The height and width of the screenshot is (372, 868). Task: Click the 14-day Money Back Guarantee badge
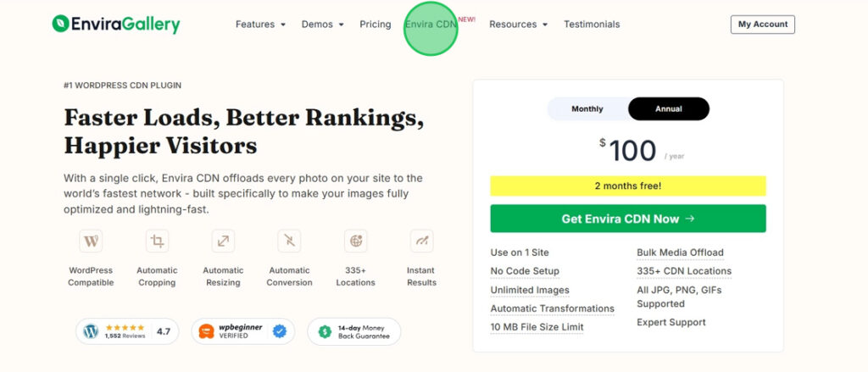click(354, 331)
